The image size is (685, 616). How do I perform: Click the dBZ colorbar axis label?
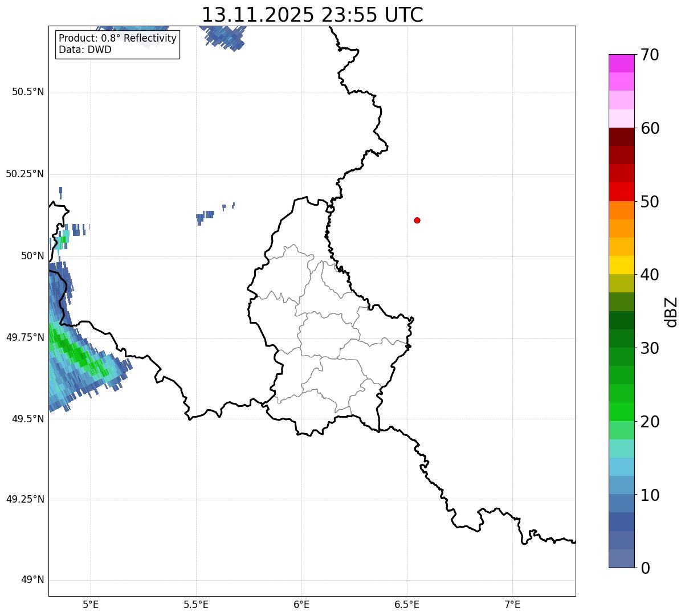coord(671,312)
